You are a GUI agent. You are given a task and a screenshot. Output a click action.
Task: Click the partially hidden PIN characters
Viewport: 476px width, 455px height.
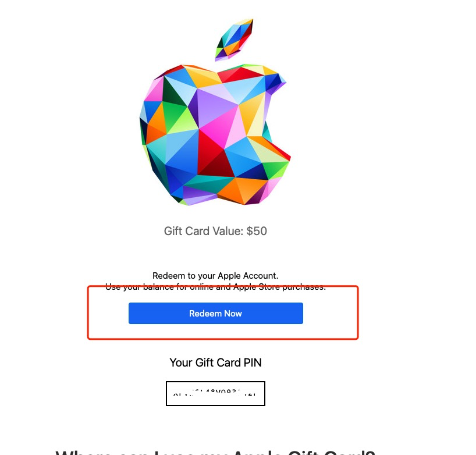click(215, 393)
